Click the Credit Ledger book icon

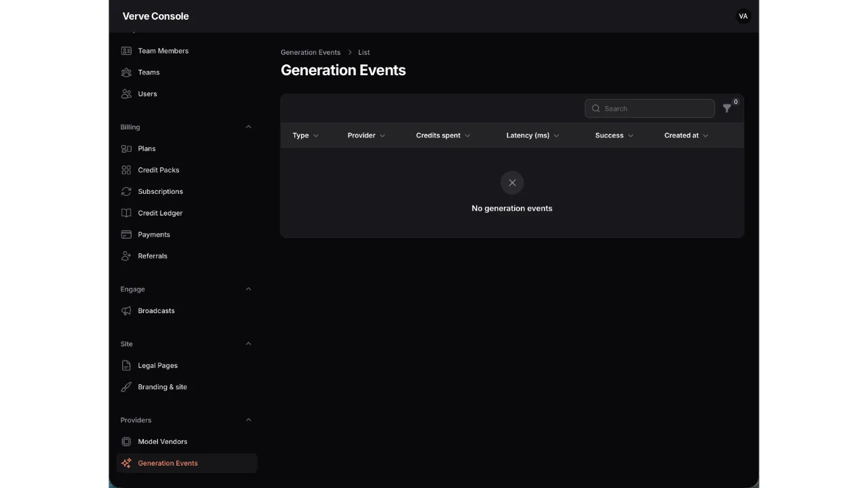pyautogui.click(x=126, y=213)
